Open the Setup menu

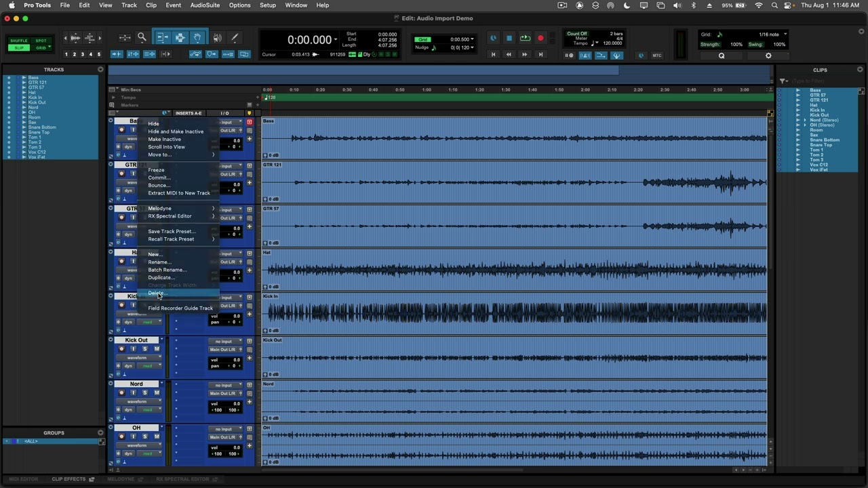(268, 5)
